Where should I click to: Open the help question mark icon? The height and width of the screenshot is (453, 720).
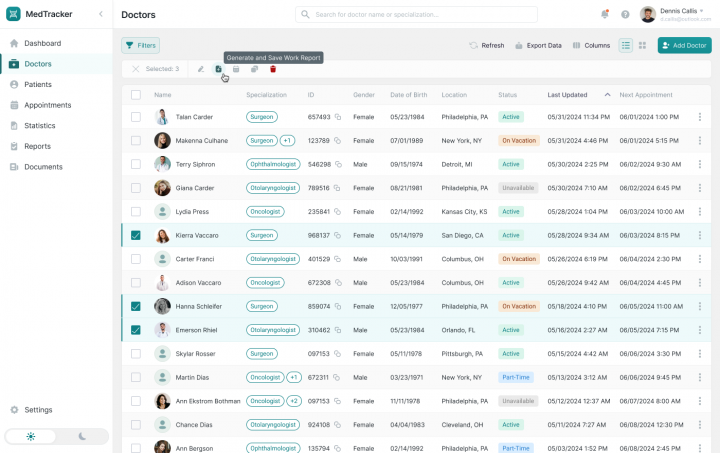point(625,15)
